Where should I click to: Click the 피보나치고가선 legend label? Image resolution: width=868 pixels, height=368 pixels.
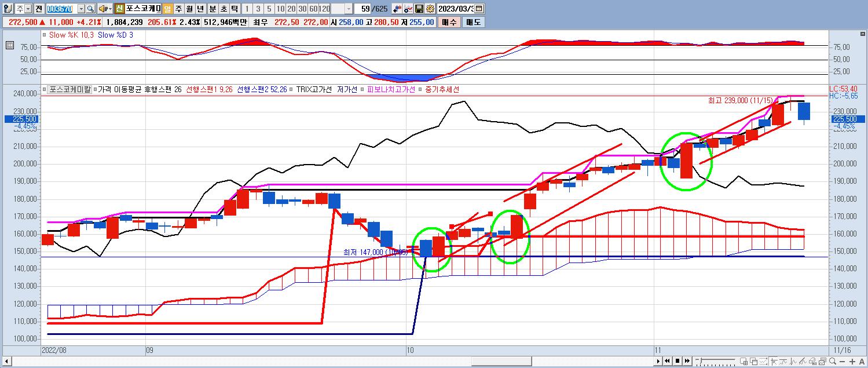[390, 90]
